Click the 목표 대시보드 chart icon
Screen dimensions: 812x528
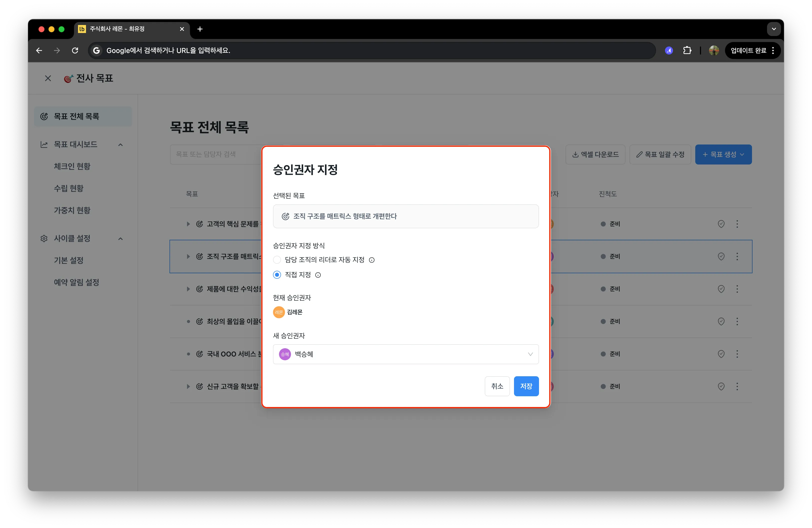pyautogui.click(x=44, y=144)
